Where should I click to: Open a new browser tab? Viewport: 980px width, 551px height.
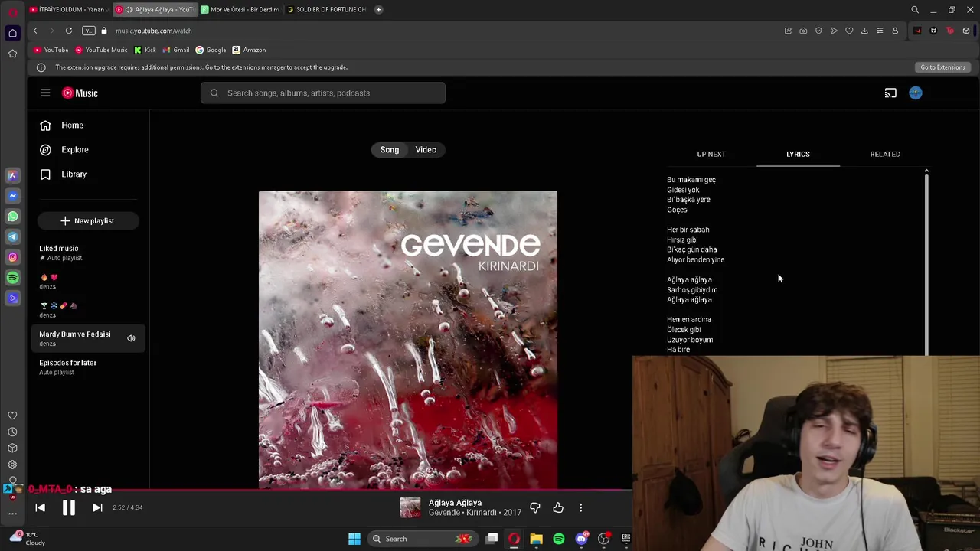click(378, 9)
